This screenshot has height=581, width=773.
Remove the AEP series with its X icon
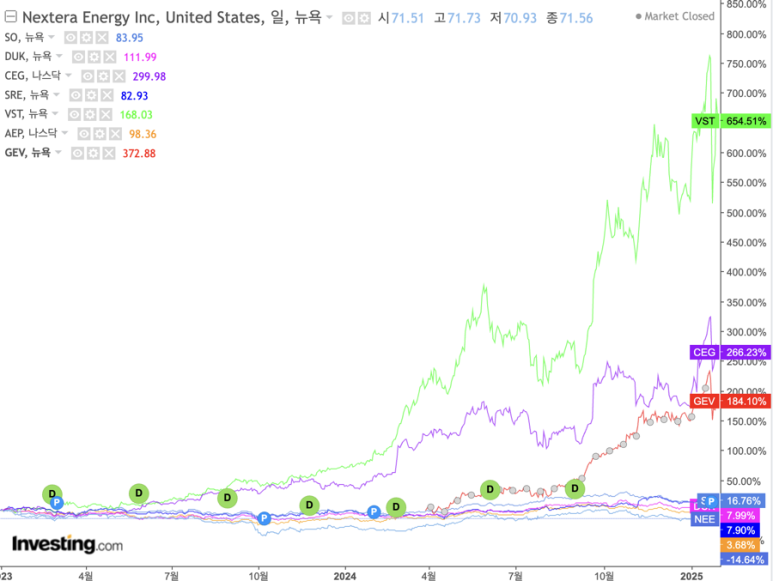[115, 134]
